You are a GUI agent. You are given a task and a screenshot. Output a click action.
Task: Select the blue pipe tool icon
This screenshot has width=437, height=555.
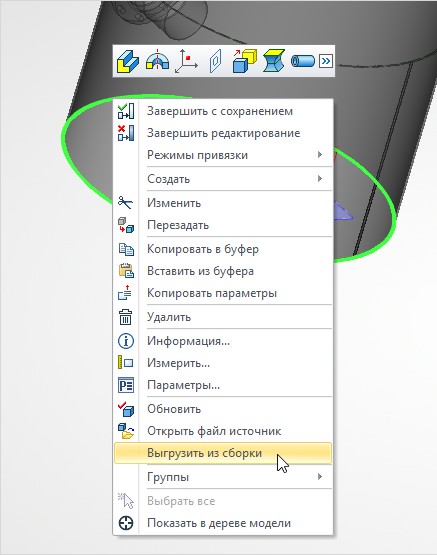pos(303,61)
